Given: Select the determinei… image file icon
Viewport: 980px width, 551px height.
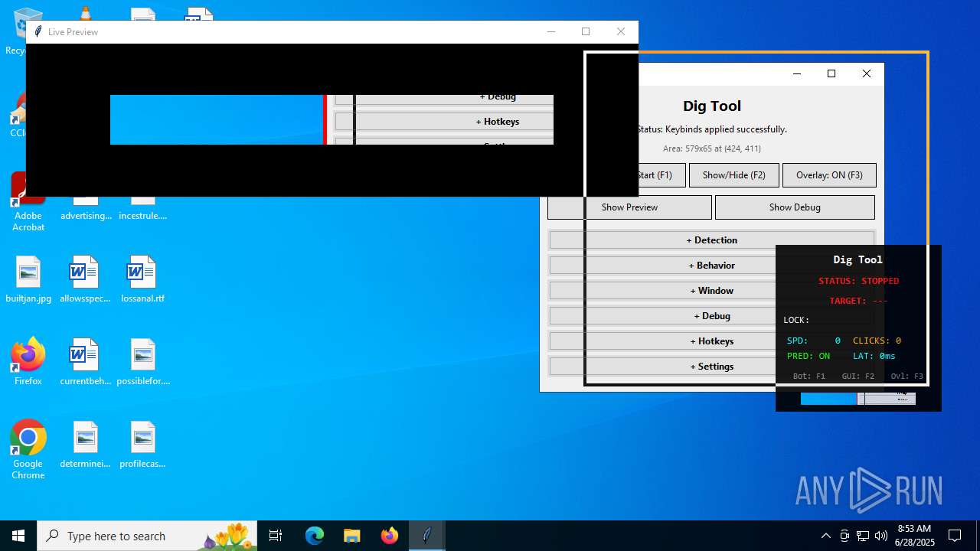Looking at the screenshot, I should click(86, 445).
